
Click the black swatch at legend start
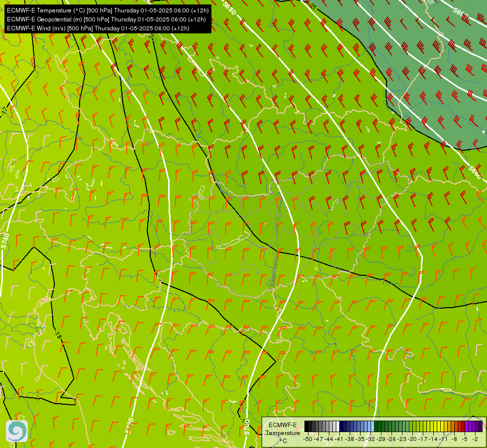pyautogui.click(x=306, y=427)
